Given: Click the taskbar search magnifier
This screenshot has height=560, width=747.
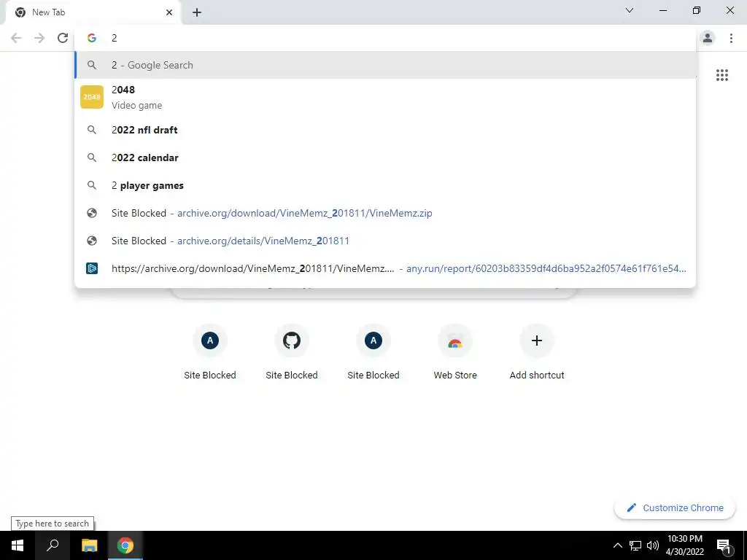Looking at the screenshot, I should pyautogui.click(x=53, y=545).
